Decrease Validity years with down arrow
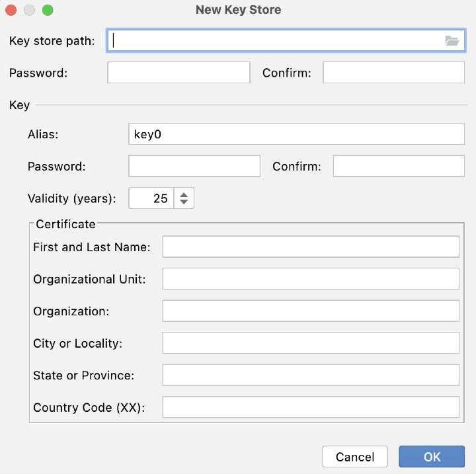 184,202
